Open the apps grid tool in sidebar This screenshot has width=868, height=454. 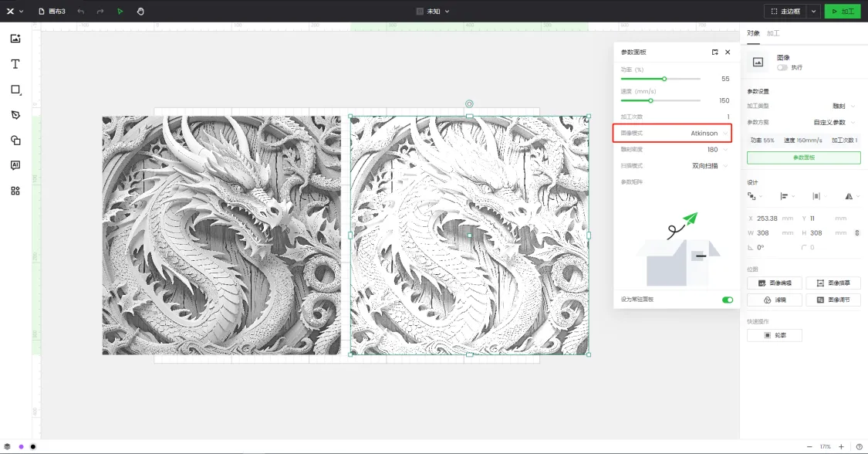coord(15,191)
